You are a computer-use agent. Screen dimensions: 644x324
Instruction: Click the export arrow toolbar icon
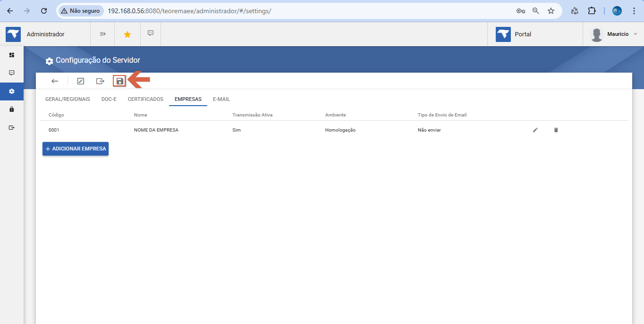click(100, 81)
